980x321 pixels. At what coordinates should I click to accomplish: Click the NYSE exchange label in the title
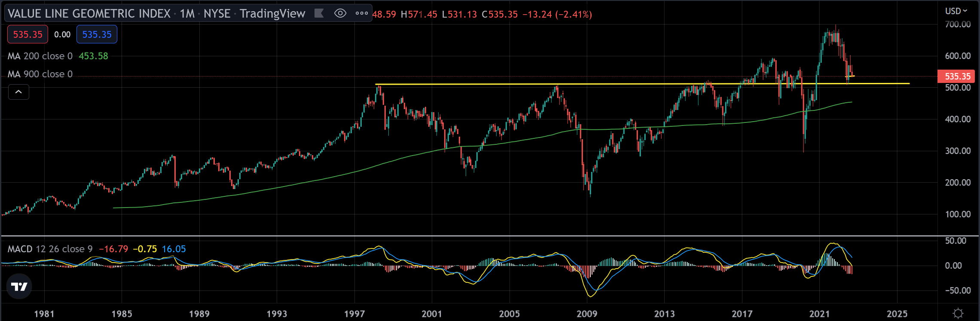[217, 13]
